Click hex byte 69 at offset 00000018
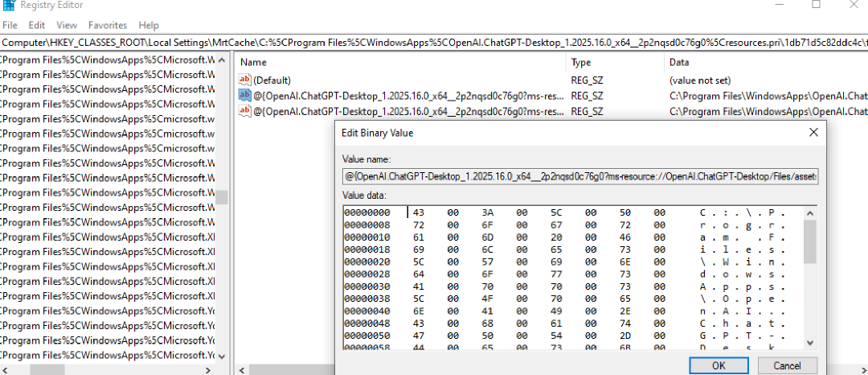868x375 pixels. point(419,249)
